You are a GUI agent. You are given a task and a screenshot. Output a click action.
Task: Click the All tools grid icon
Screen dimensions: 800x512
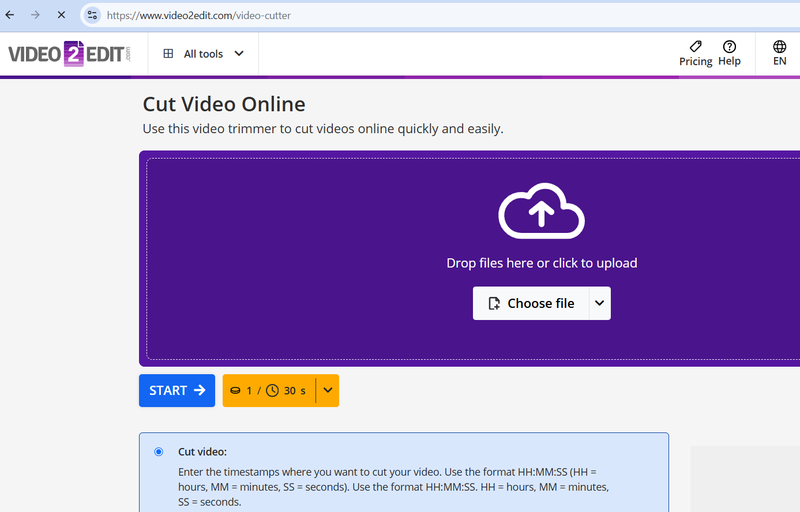[x=168, y=54]
